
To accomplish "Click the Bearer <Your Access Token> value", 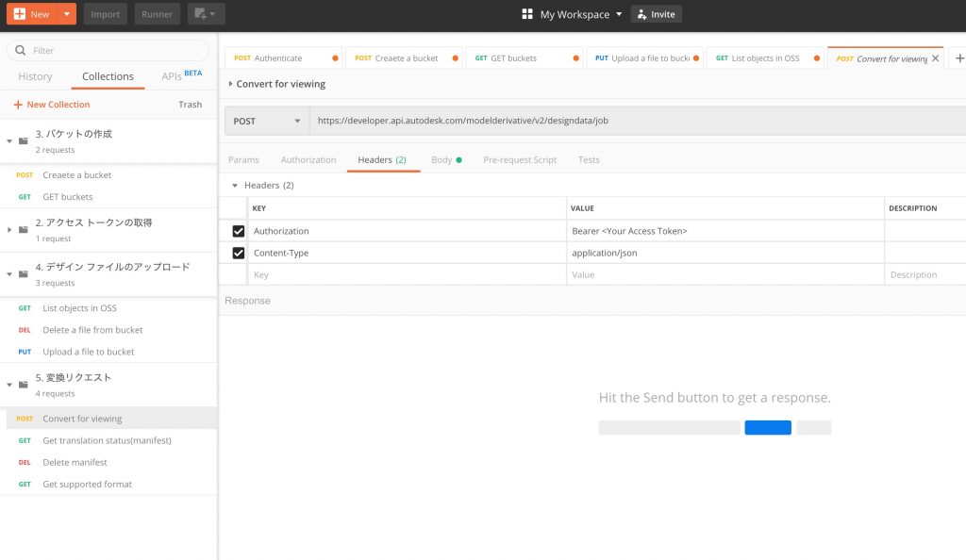I will pos(725,231).
